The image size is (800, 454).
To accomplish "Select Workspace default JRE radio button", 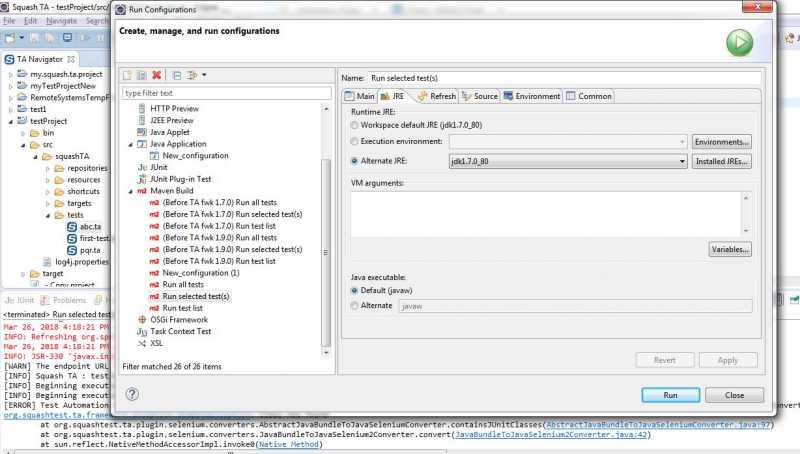I will 354,125.
